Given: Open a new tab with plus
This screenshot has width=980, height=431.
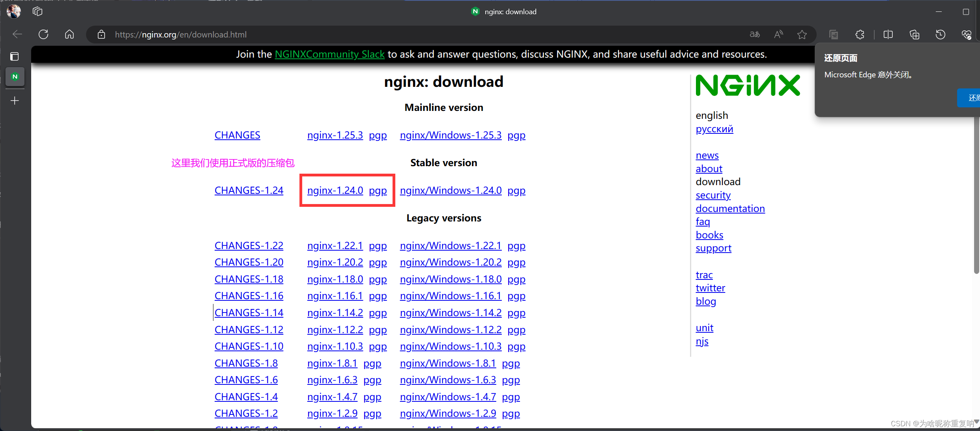Looking at the screenshot, I should click(x=15, y=101).
